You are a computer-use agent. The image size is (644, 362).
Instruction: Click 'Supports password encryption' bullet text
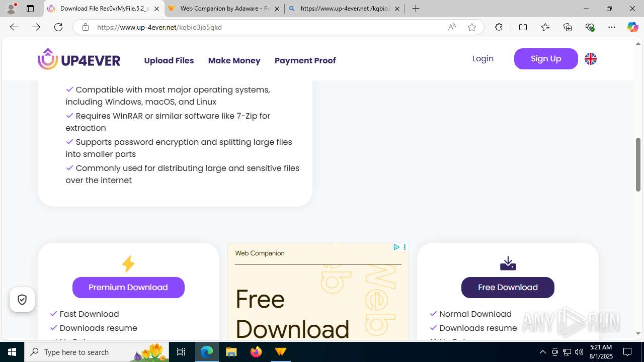pyautogui.click(x=179, y=148)
